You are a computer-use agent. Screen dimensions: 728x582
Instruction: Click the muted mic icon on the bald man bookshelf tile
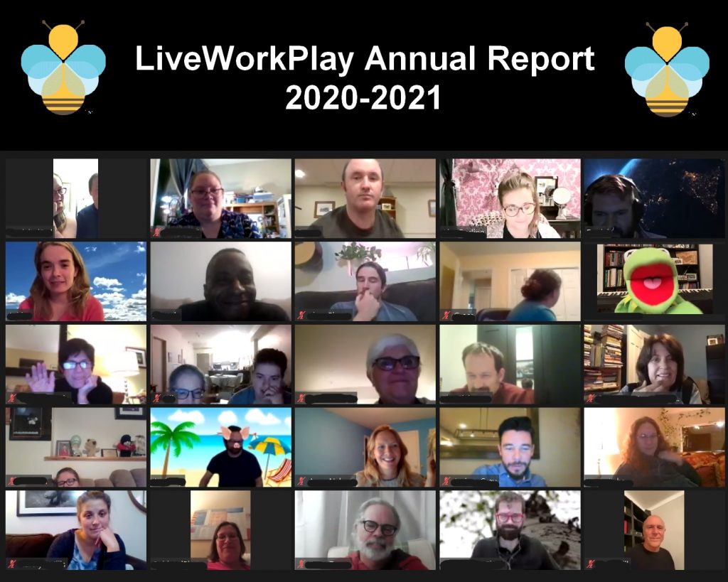[591, 564]
